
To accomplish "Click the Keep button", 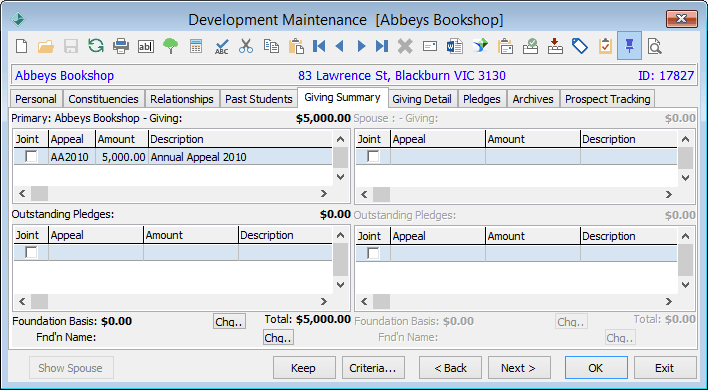I will tap(304, 368).
